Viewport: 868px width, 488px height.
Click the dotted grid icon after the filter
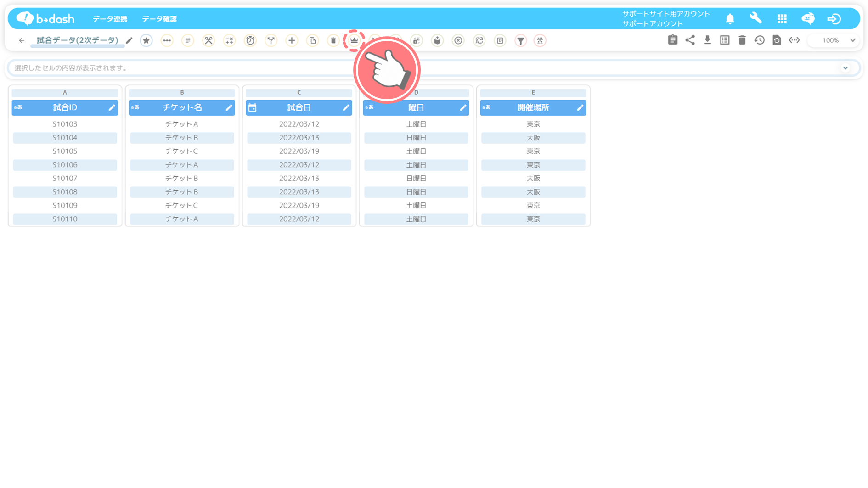click(540, 40)
